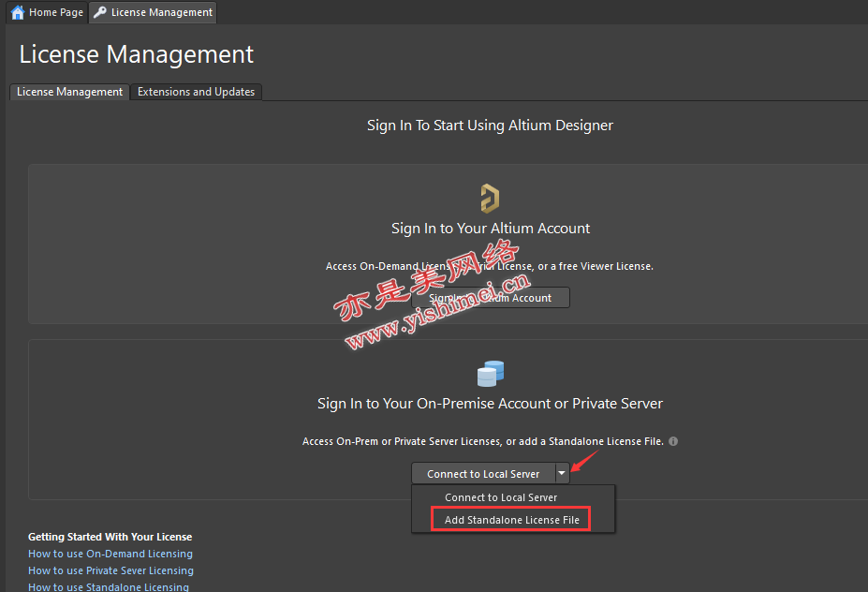Expand the Connect to Local Server dropdown arrow
The image size is (868, 592).
(x=562, y=473)
